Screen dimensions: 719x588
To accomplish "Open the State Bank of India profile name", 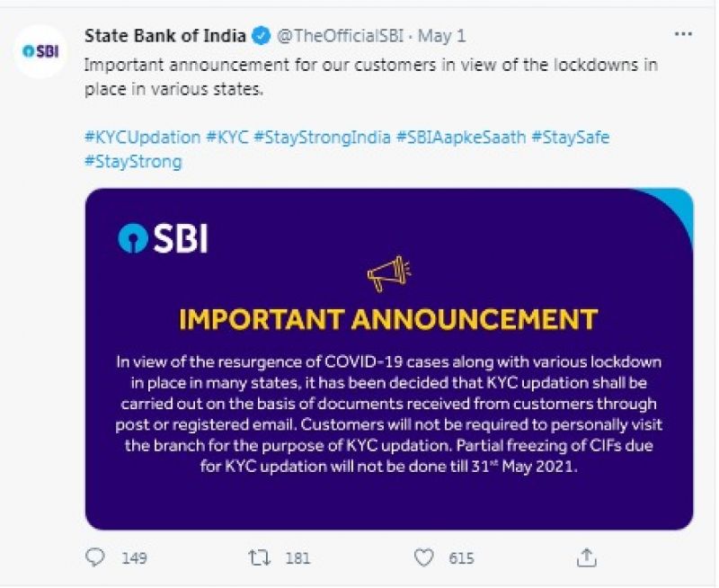I will point(165,36).
